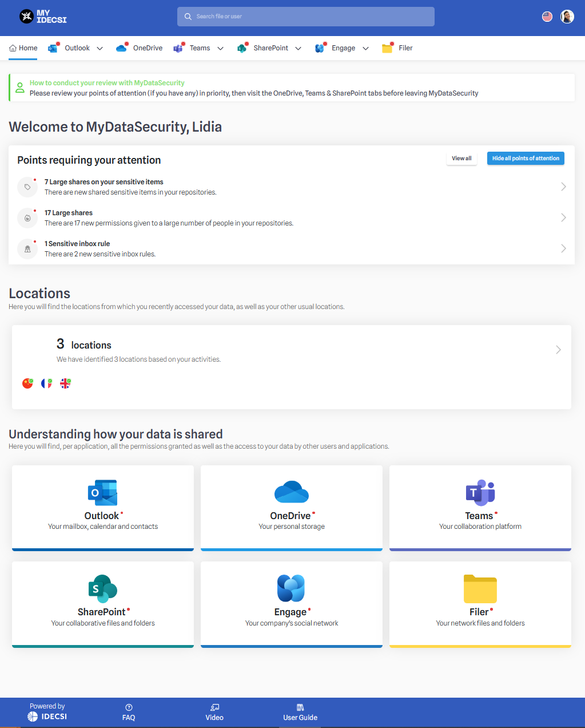Screen dimensions: 585x728
Task: Click the Video icon in footer
Action: coord(214,707)
